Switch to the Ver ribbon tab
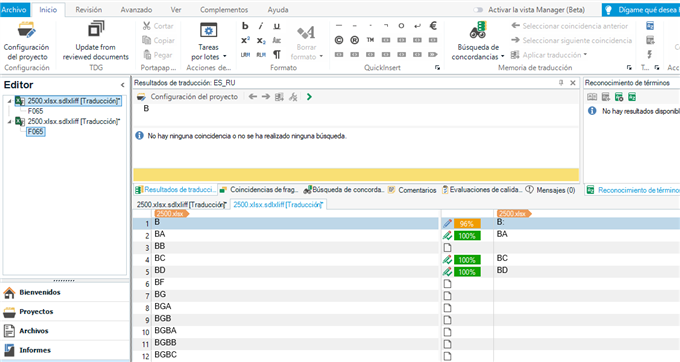Viewport: 680px width, 362px height. 176,10
